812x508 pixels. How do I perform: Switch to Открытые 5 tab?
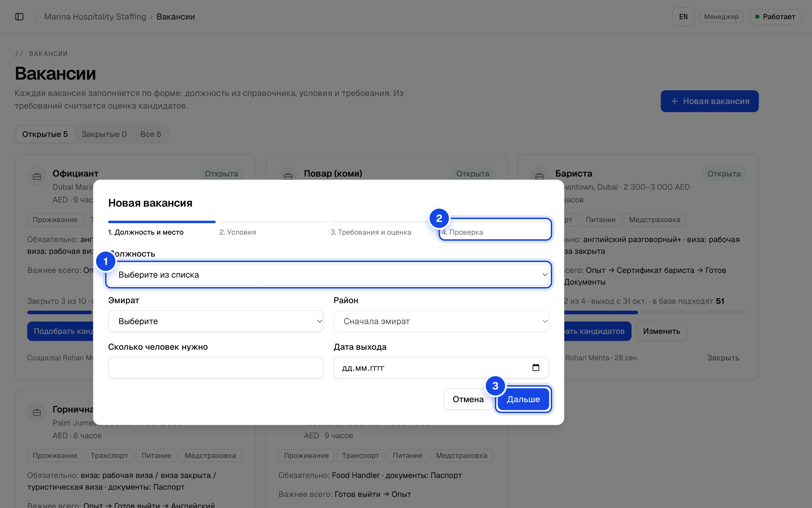[45, 134]
